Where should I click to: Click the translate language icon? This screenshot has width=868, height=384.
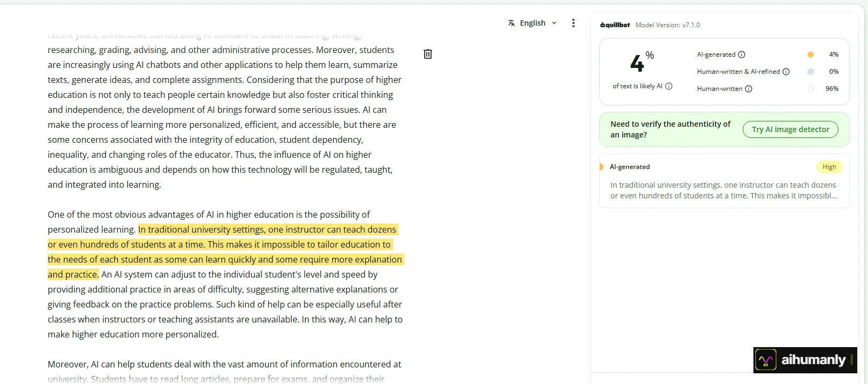pos(511,23)
